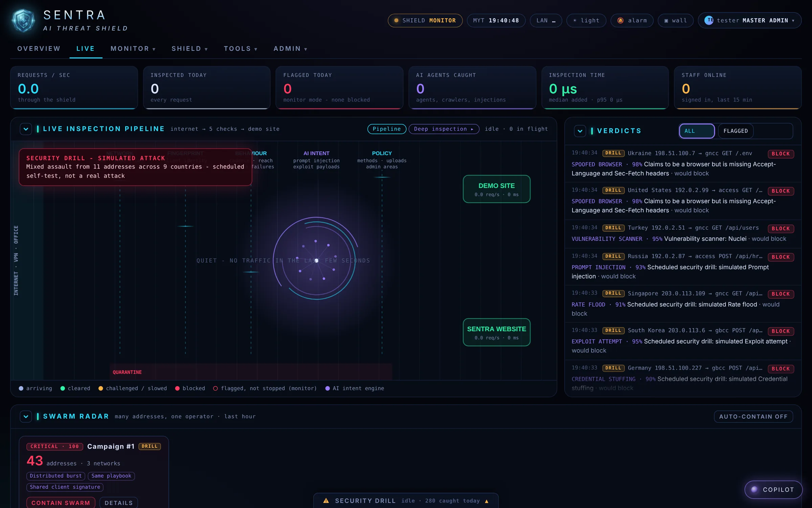Open the United States 192.0.2.99 verdict

(x=683, y=200)
